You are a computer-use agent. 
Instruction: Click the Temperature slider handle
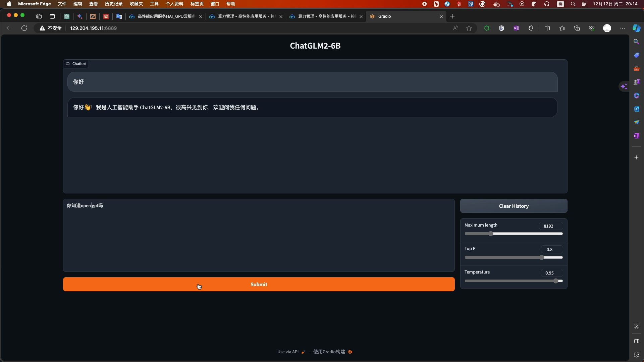click(x=556, y=281)
